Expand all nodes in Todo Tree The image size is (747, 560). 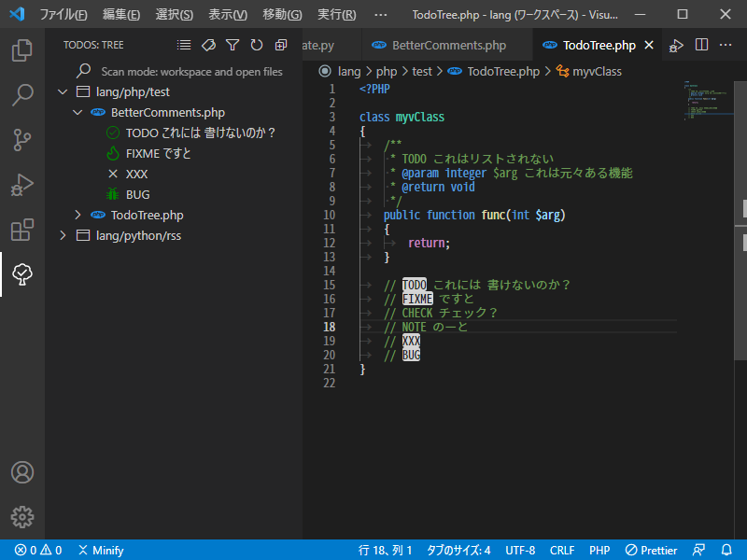(x=281, y=45)
